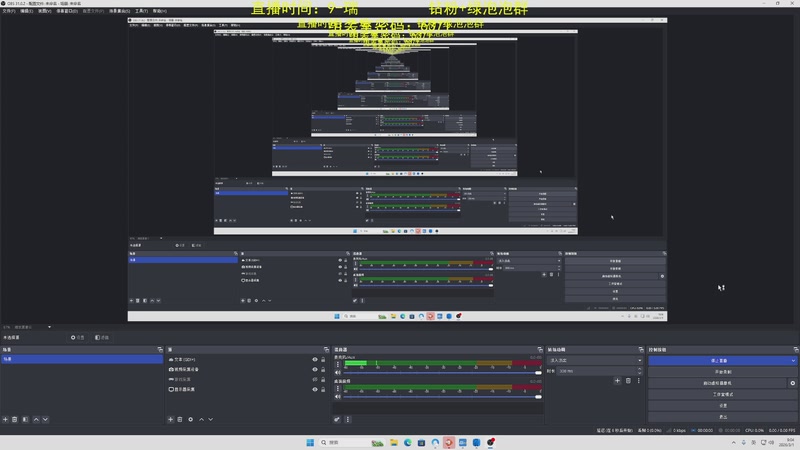Open File Explorer from Windows taskbar
Viewport: 800px width, 450px height.
point(394,442)
